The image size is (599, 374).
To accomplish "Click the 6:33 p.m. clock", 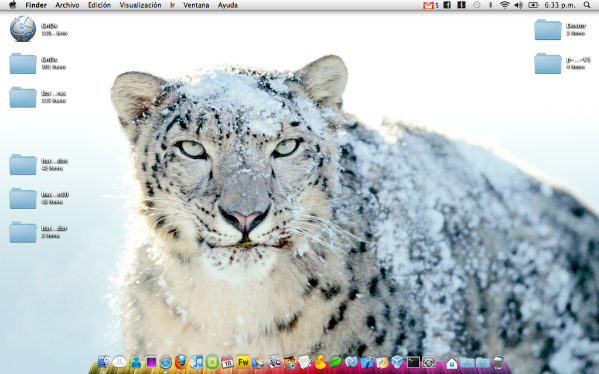I will (560, 5).
